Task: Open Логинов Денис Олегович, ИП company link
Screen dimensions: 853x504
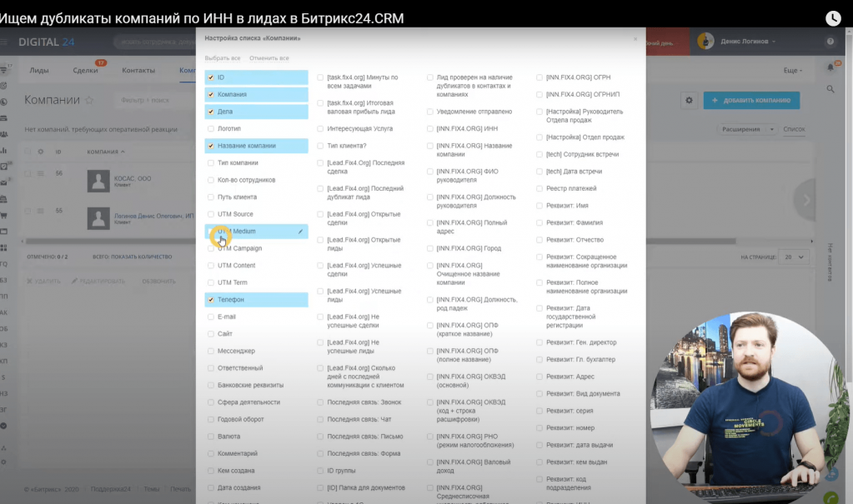Action: pyautogui.click(x=153, y=216)
